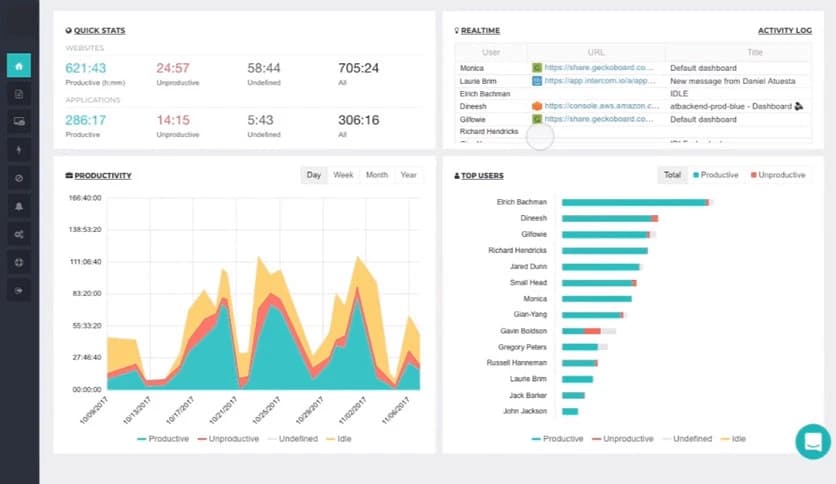
Task: Switch productivity chart to Month view
Action: [376, 175]
